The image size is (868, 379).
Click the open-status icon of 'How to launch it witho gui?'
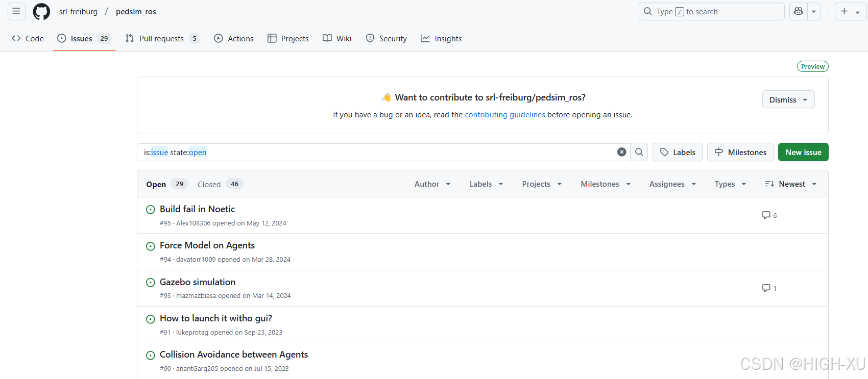[151, 319]
